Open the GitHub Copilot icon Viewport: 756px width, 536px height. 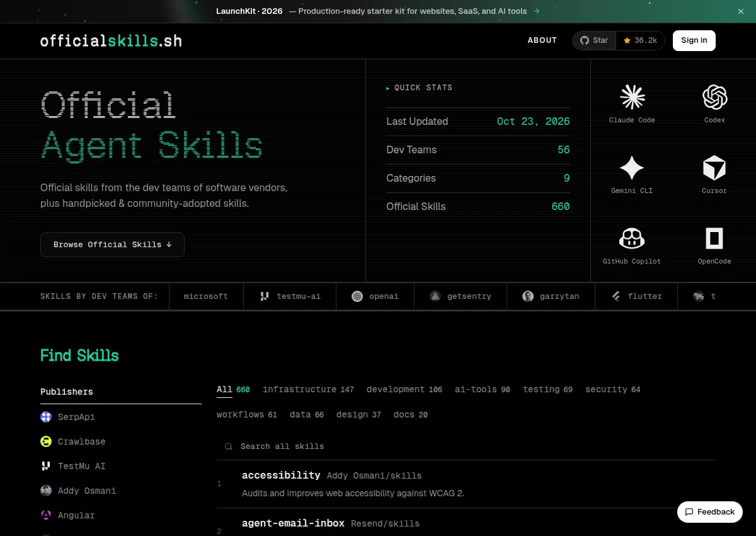tap(632, 238)
